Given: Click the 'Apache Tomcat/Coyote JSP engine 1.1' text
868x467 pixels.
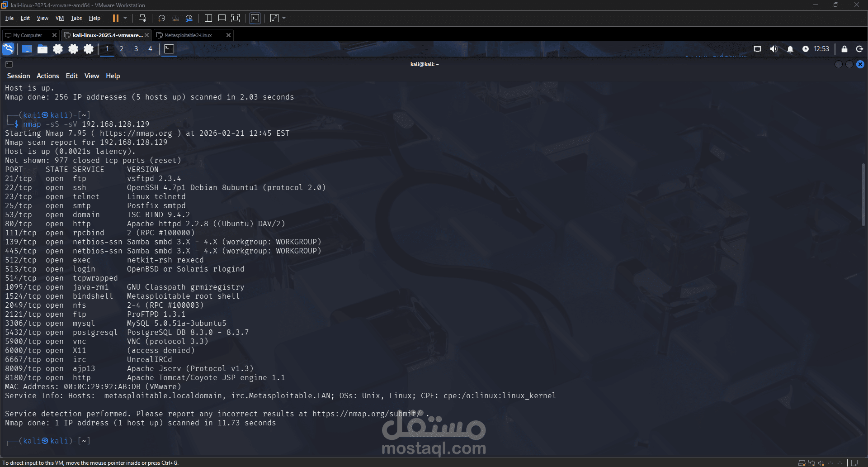Looking at the screenshot, I should point(206,377).
